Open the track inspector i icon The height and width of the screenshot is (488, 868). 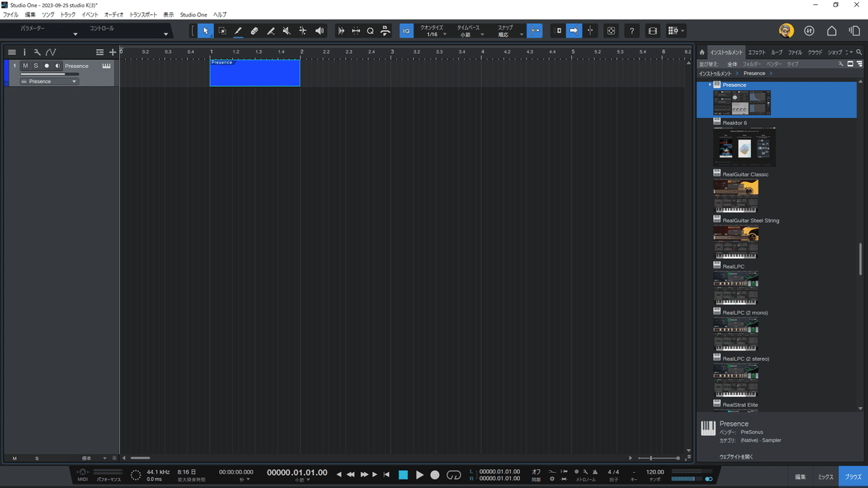[25, 52]
